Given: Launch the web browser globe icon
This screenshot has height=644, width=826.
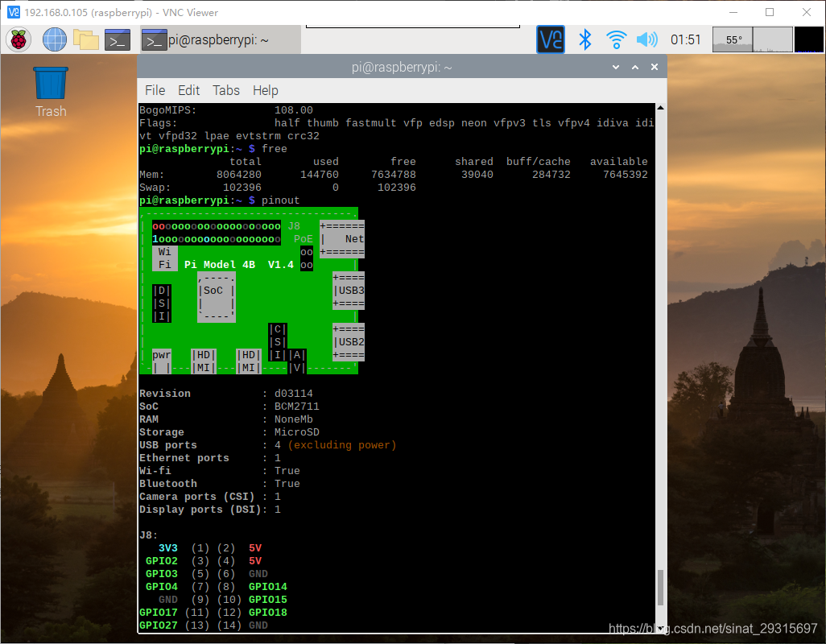Looking at the screenshot, I should pyautogui.click(x=54, y=39).
